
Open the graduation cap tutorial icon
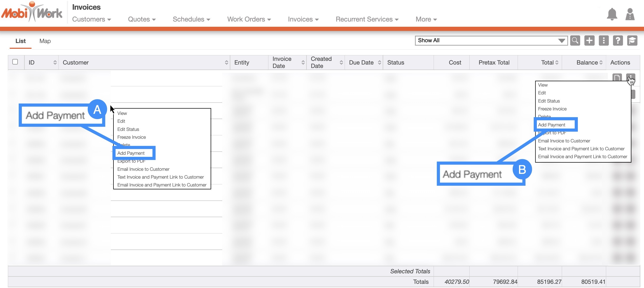pos(632,41)
